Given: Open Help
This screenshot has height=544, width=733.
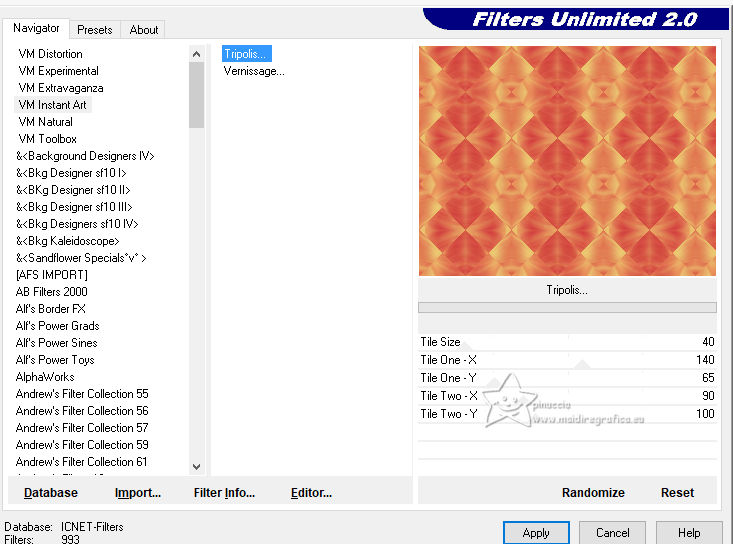Looking at the screenshot, I should [689, 533].
